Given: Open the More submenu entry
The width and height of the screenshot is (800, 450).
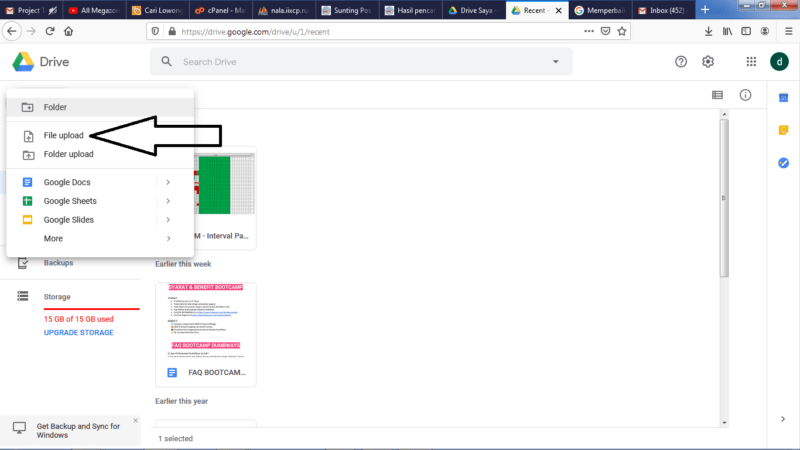Looking at the screenshot, I should [100, 239].
